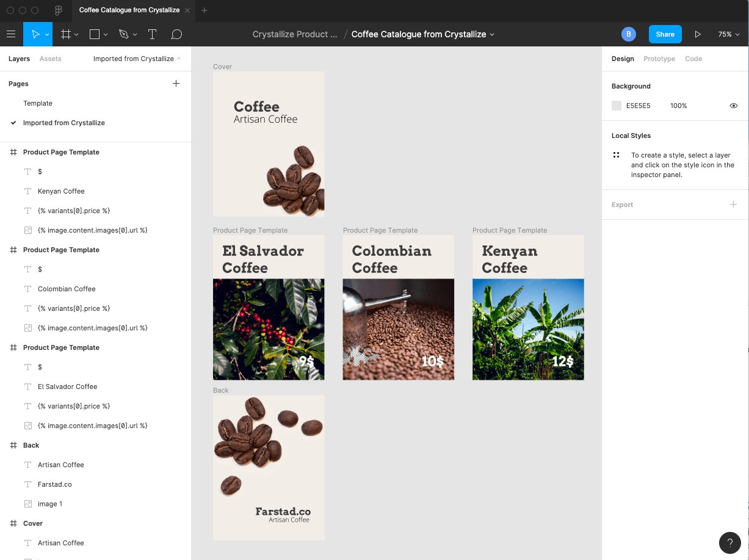
Task: Click the Cover frame label on canvas
Action: click(222, 67)
